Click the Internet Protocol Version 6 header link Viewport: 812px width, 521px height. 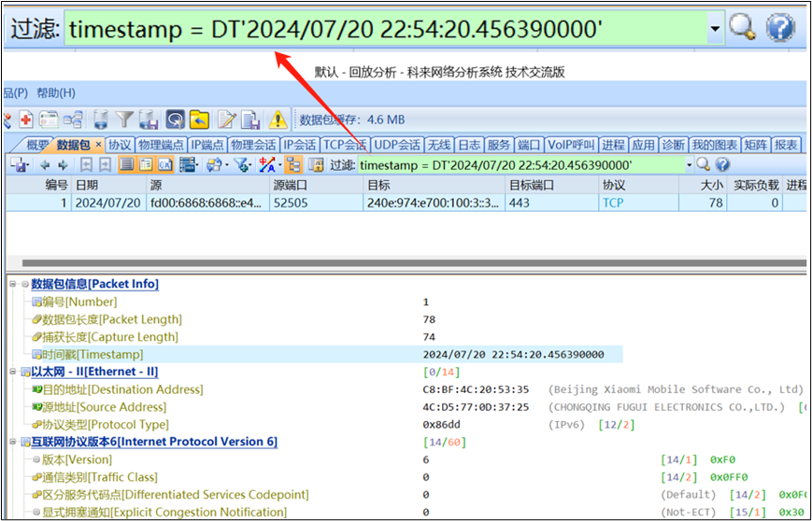pyautogui.click(x=154, y=442)
